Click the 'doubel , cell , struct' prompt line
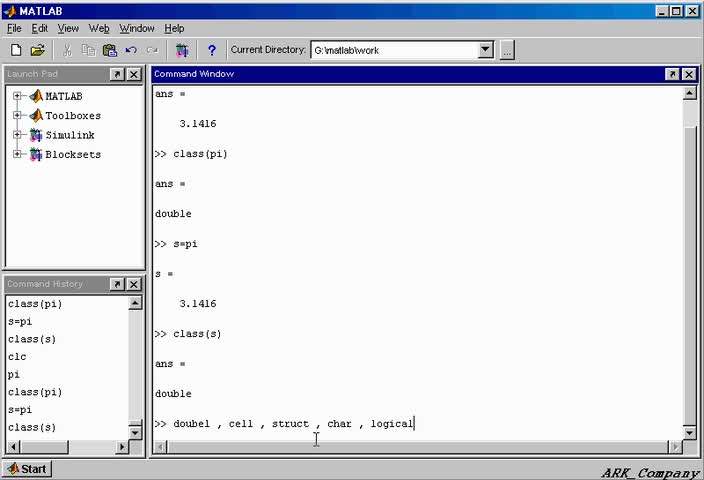The height and width of the screenshot is (480, 704). coord(284,424)
